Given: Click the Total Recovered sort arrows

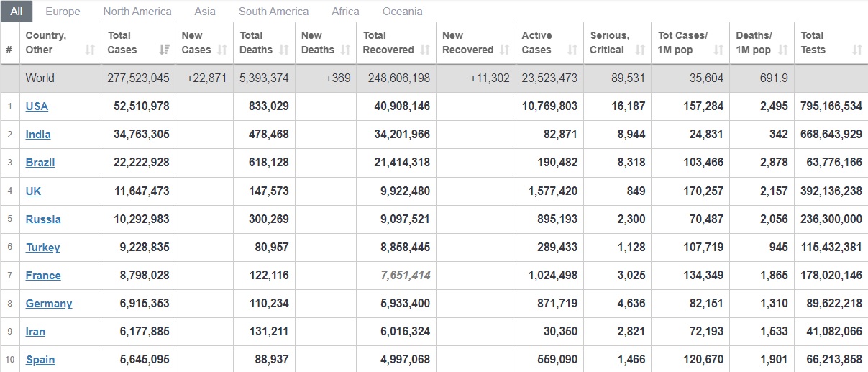Looking at the screenshot, I should (425, 50).
